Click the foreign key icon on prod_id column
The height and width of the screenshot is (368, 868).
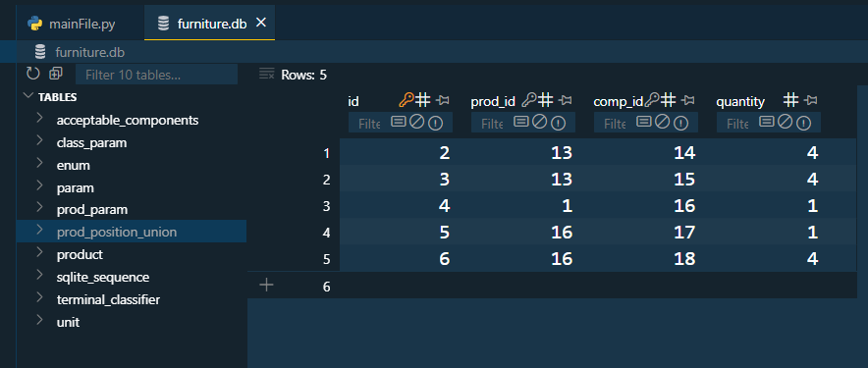point(529,100)
